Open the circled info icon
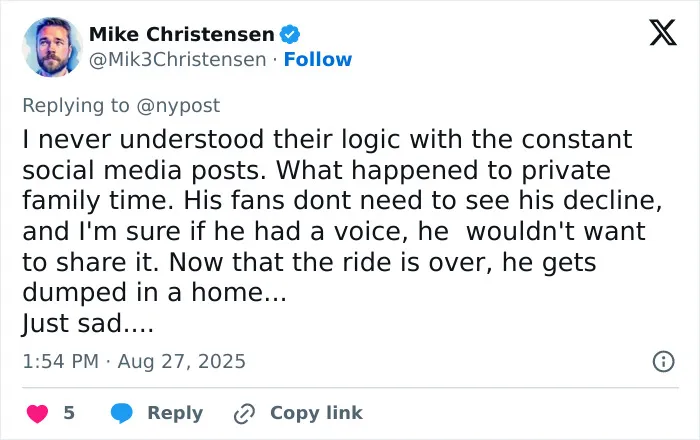 click(664, 361)
